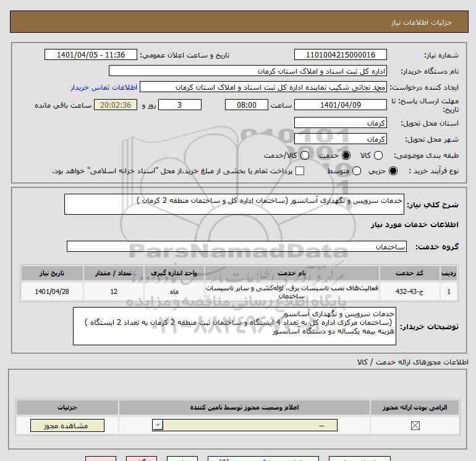Viewport: 476px width, 461px height.
Task: Click the توضیحات خریدار label
Action: [x=429, y=327]
